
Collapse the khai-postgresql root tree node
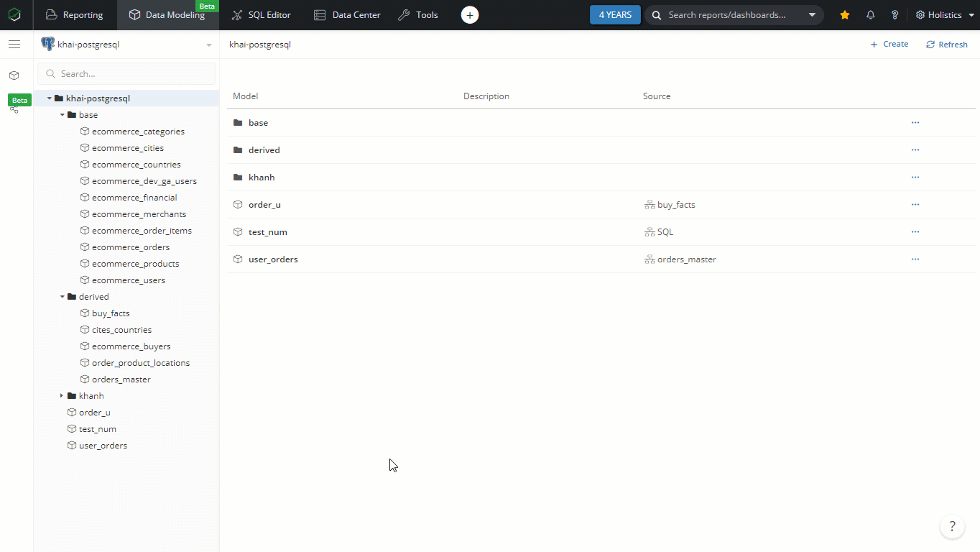point(50,98)
